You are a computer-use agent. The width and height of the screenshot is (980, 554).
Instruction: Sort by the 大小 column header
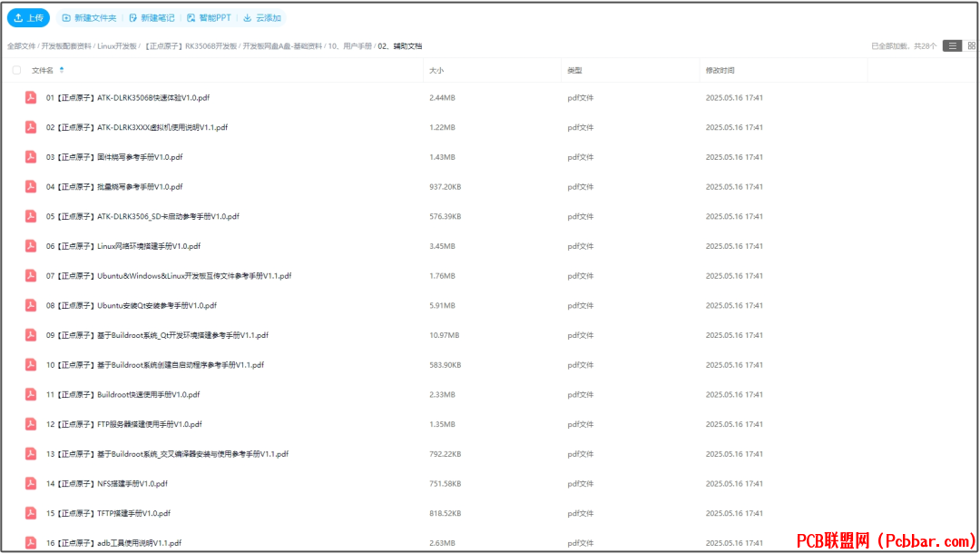tap(436, 71)
